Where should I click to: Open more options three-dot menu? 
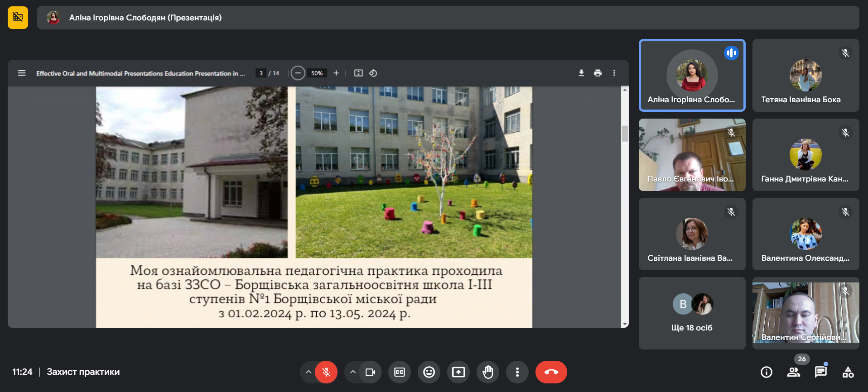pyautogui.click(x=517, y=372)
